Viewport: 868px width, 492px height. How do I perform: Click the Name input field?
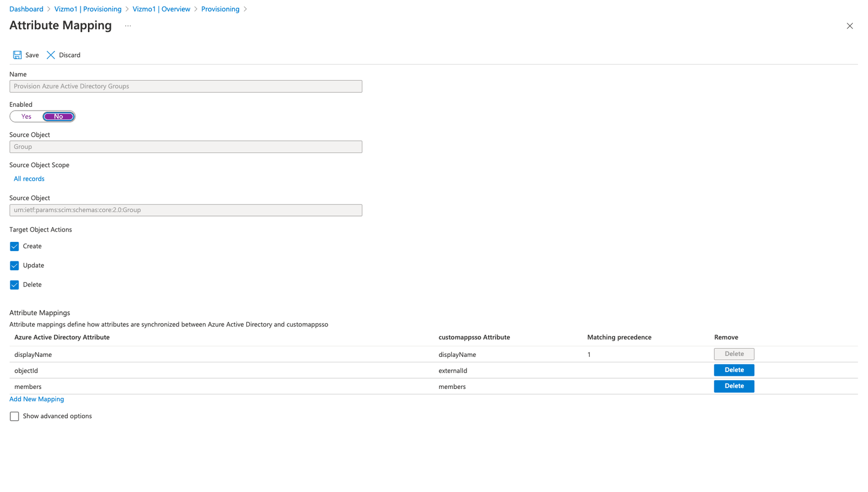(186, 86)
